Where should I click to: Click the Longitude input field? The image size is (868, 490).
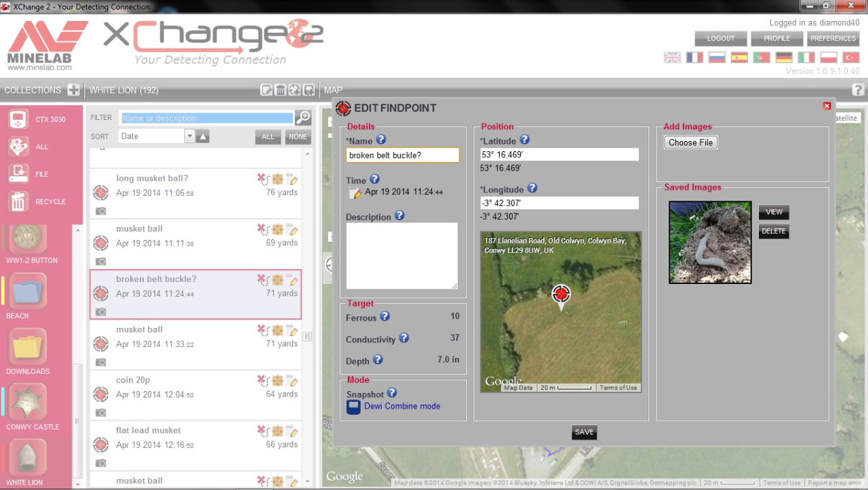pos(559,203)
